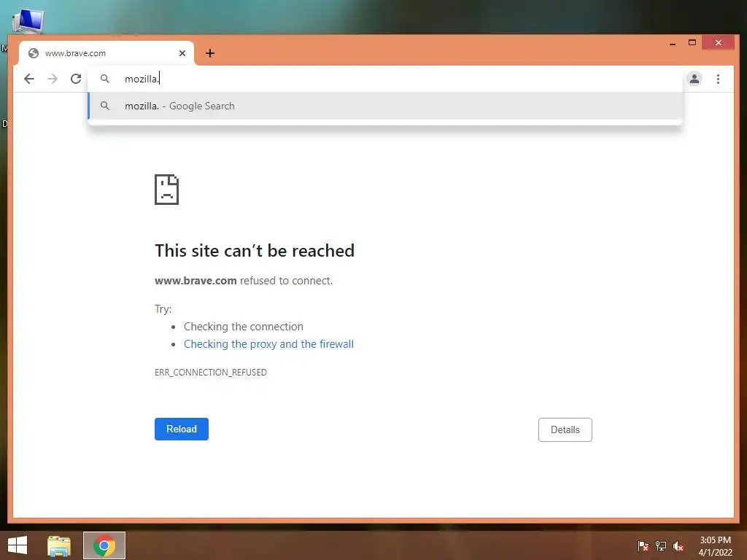Viewport: 747px width, 560px height.
Task: Open the Action Center flag tray icon
Action: coord(643,546)
